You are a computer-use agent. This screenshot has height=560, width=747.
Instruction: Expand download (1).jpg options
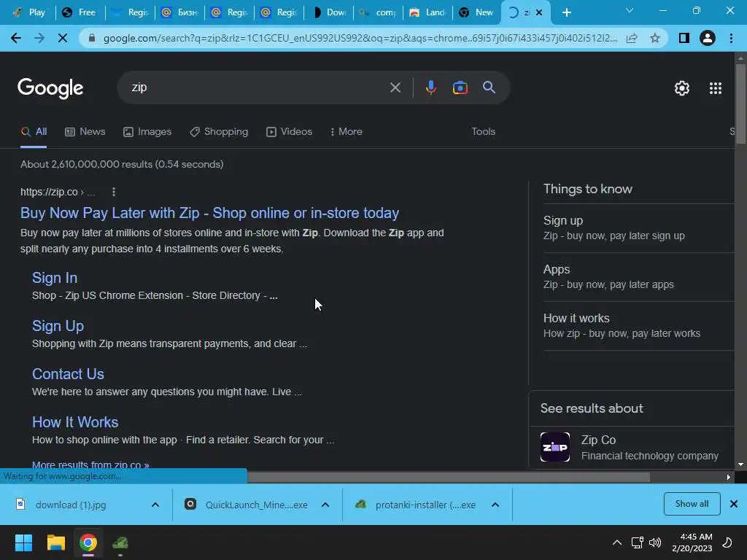coord(155,505)
